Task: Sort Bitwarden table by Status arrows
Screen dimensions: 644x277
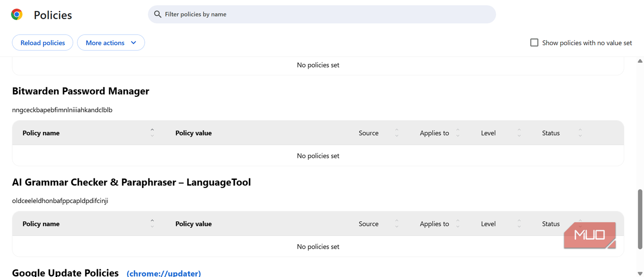Action: (580, 133)
